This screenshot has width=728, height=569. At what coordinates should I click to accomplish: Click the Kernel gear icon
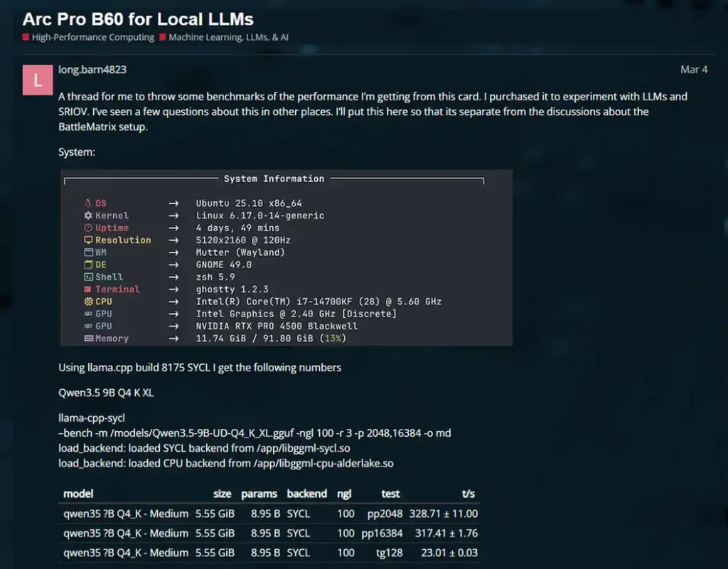click(87, 215)
